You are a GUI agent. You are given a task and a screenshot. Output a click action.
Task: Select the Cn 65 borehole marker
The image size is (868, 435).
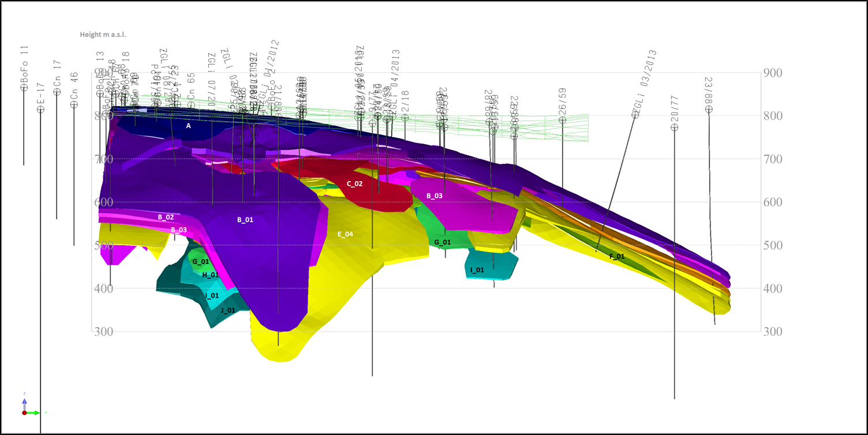coord(191,105)
